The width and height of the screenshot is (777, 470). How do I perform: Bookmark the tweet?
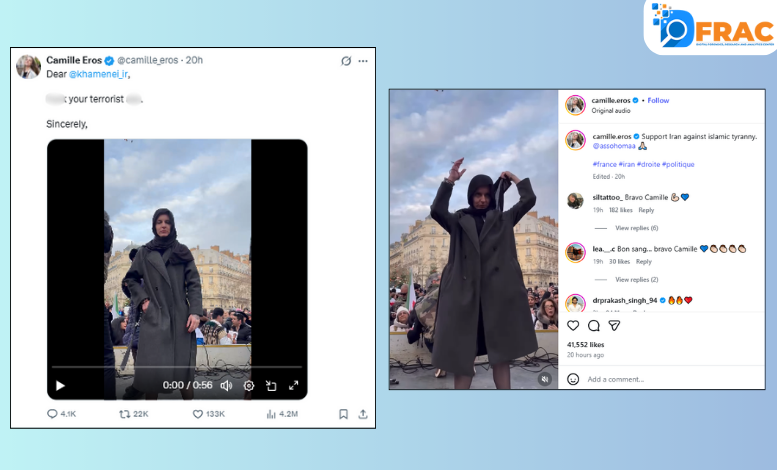tap(343, 413)
